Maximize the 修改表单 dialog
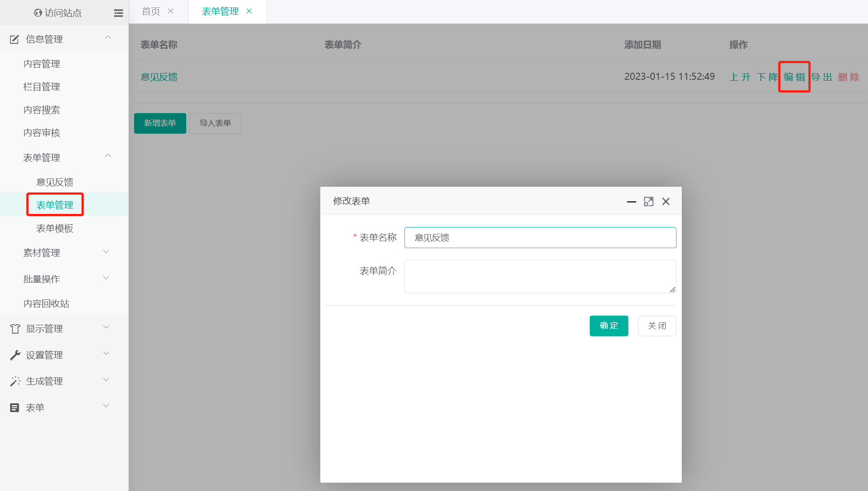Viewport: 868px width, 491px height. (x=648, y=202)
